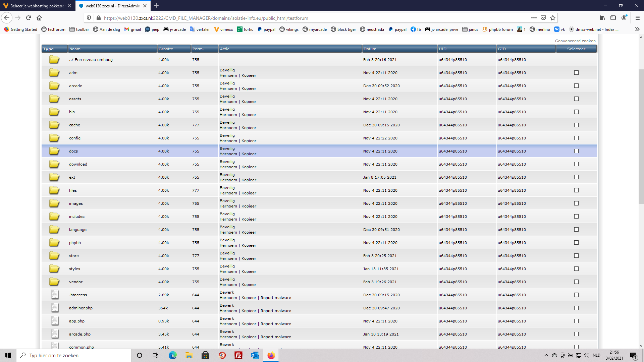Screen dimensions: 644x362
Task: Open a new browser tab
Action: (x=156, y=6)
